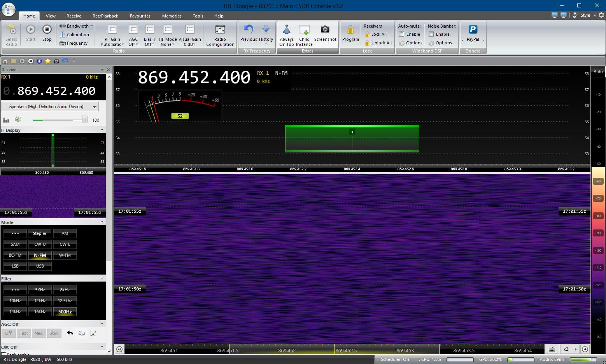Toggle Always On Top
Image resolution: width=606 pixels, height=364 pixels.
(x=287, y=34)
